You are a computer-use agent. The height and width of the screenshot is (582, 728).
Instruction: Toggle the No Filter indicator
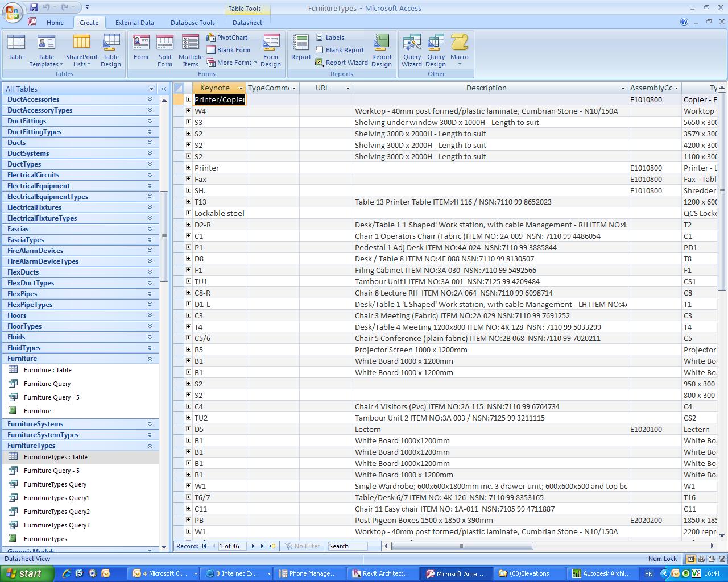pyautogui.click(x=302, y=546)
